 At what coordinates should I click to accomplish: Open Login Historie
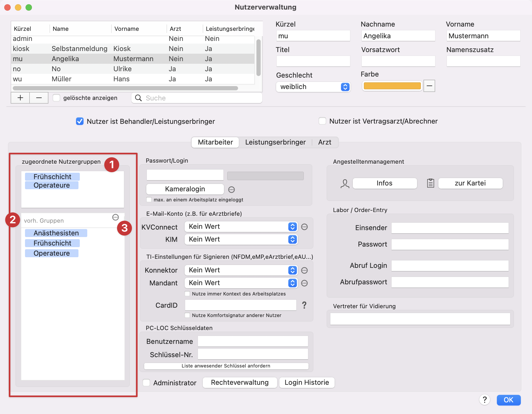307,382
